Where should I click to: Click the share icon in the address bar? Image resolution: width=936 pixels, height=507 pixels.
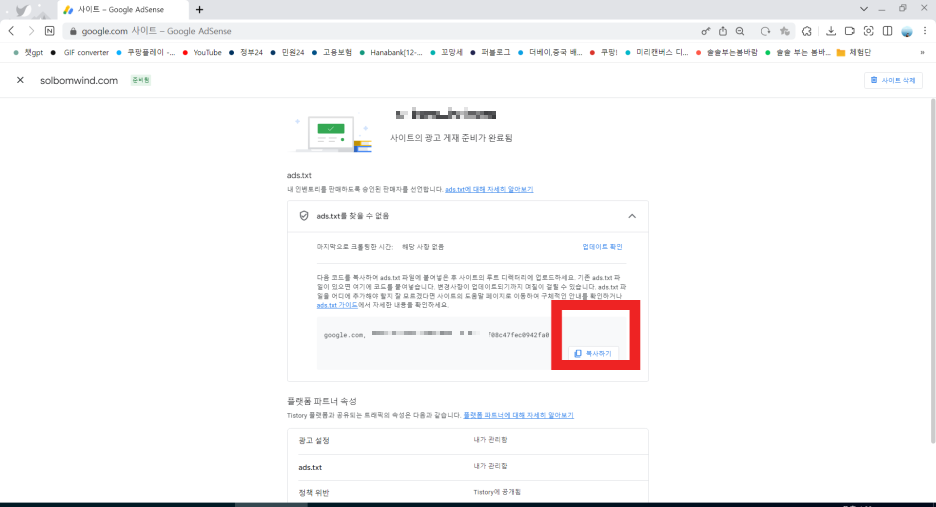(x=723, y=31)
